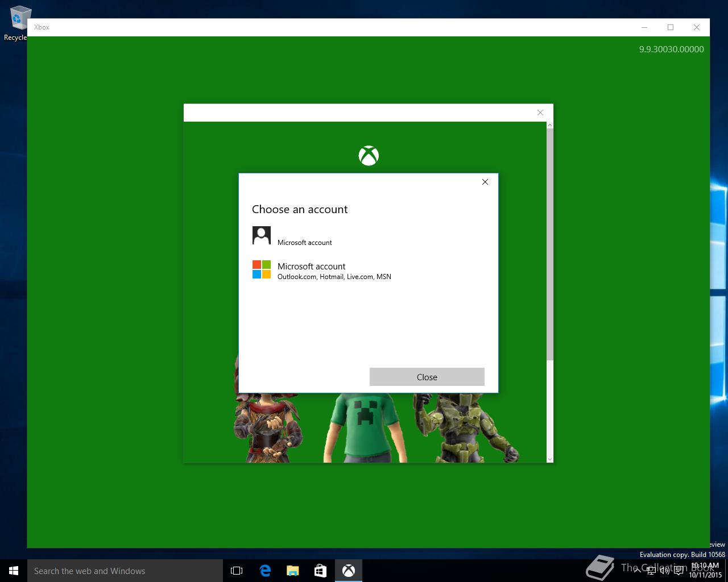Screen dimensions: 728x582
Task: Open the Windows Start menu
Action: (14, 571)
